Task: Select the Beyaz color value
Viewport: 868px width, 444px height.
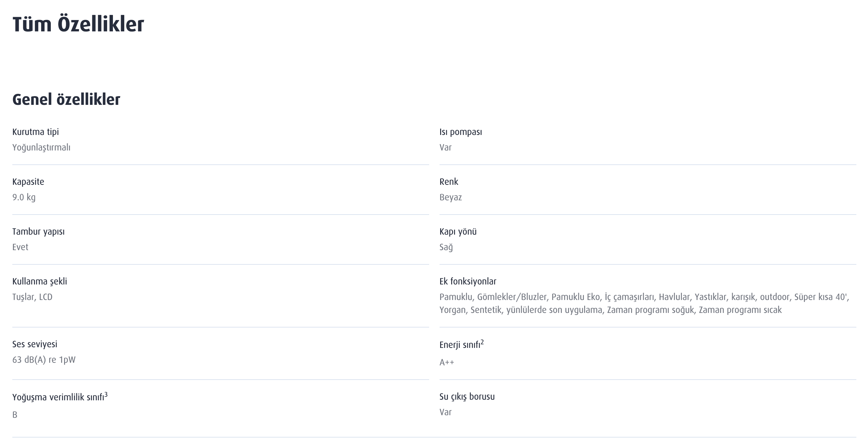Action: [x=451, y=197]
